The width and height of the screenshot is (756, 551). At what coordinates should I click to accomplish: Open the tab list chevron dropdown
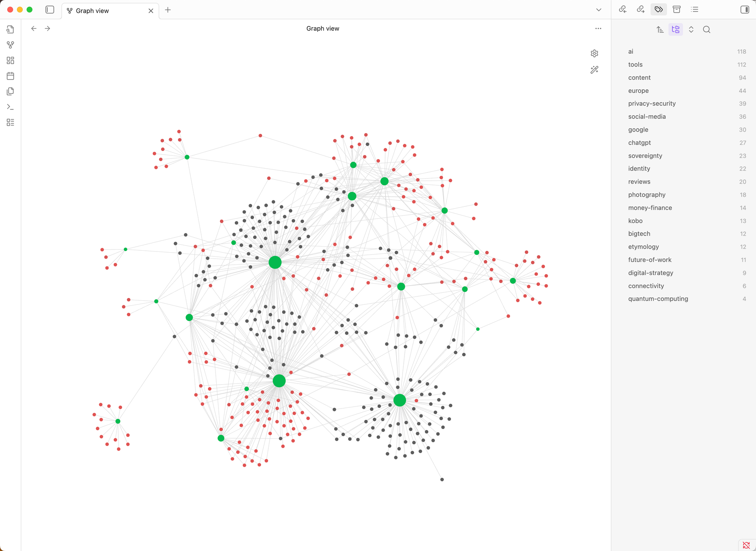(x=598, y=10)
